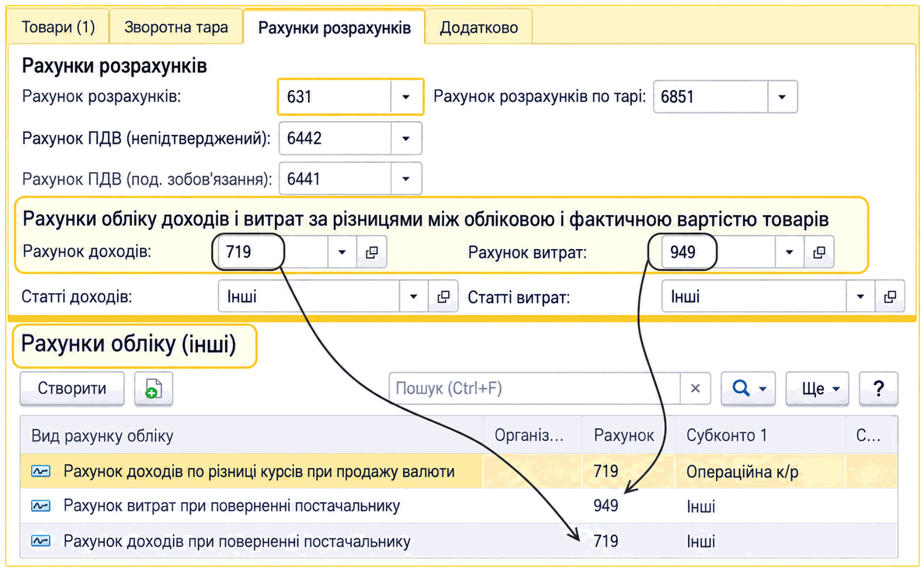924x572 pixels.
Task: Click the Рахунок розрахунків 631 input field
Action: (335, 96)
